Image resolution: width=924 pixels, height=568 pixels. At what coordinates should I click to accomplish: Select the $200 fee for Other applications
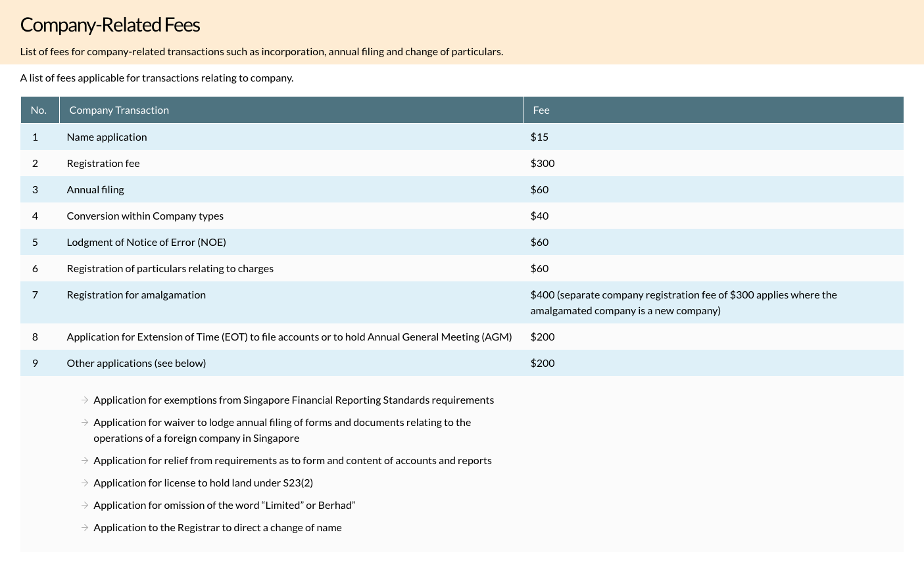[543, 364]
